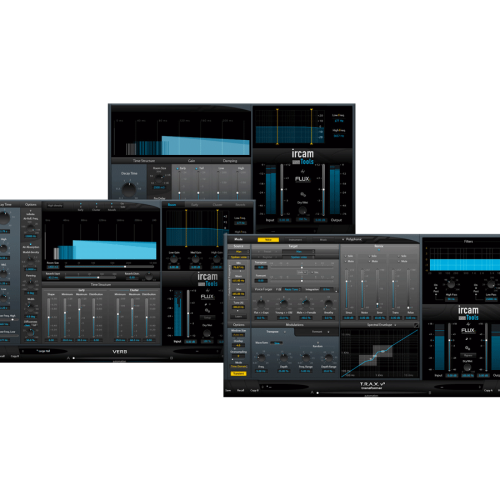Click the Early Shape slider in Verb

[x=49, y=317]
